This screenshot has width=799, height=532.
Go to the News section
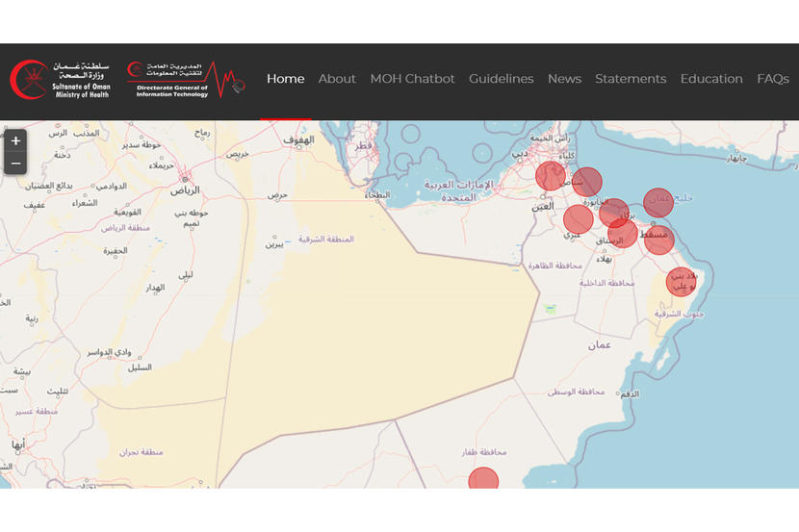[565, 79]
